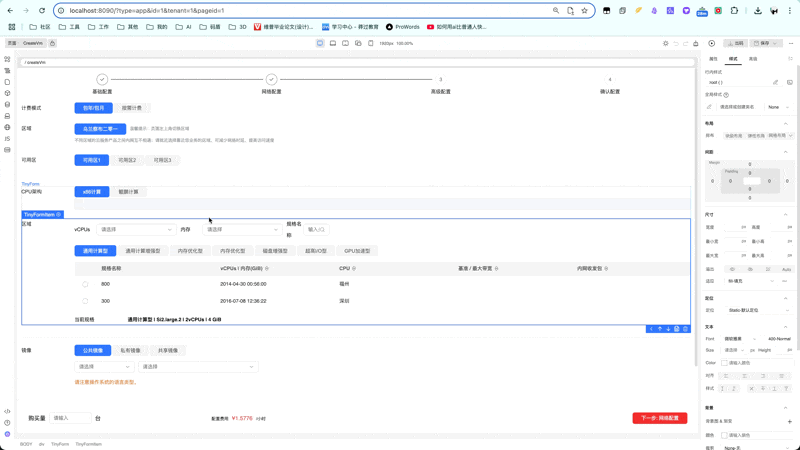Select the 通用计算型 spec tab

[95, 251]
